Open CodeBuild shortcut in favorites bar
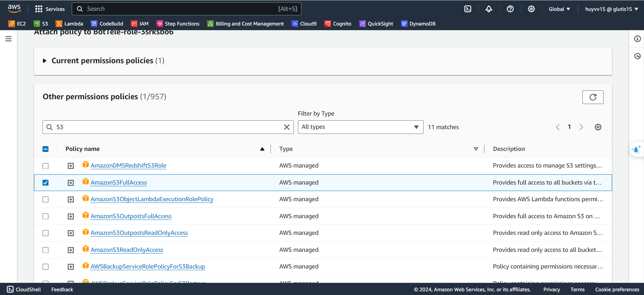 click(107, 24)
